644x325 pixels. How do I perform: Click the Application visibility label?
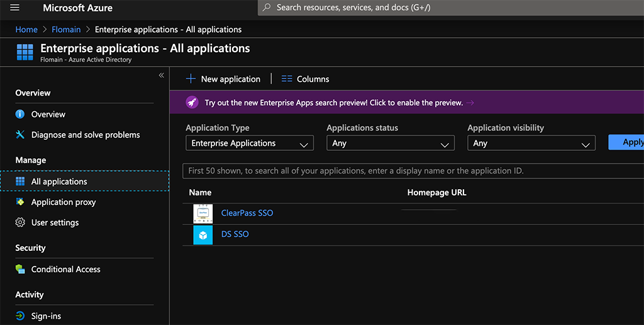(x=506, y=128)
